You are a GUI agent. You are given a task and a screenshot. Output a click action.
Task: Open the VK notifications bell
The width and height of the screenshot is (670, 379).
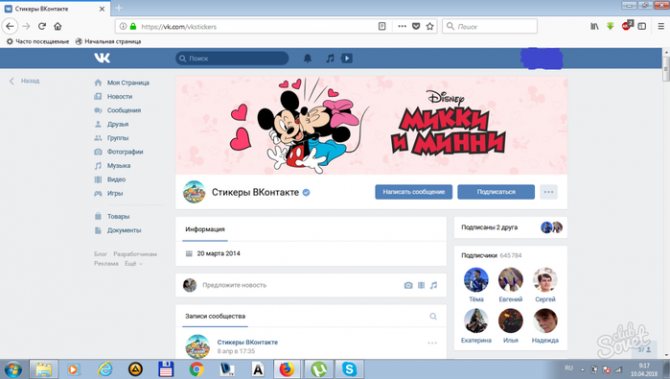307,59
